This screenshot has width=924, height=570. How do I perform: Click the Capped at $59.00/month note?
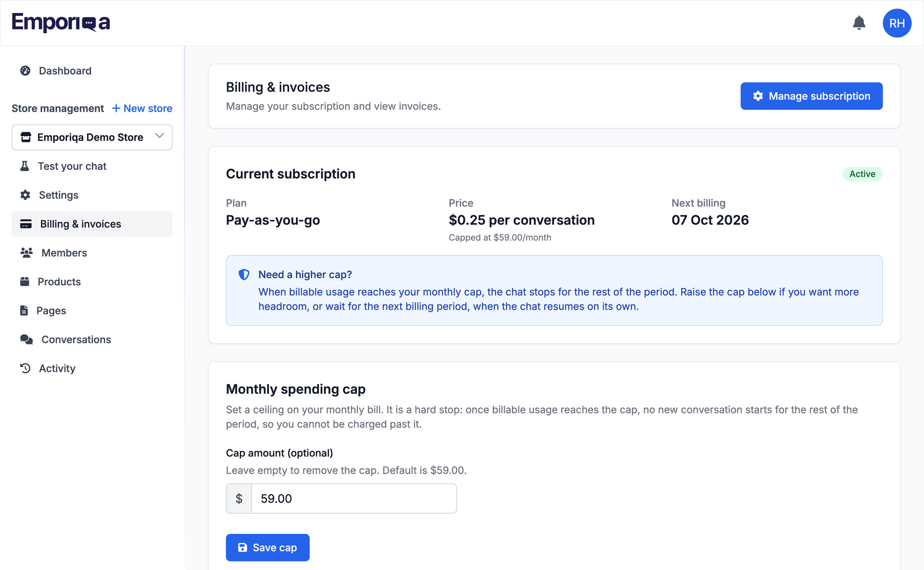500,237
